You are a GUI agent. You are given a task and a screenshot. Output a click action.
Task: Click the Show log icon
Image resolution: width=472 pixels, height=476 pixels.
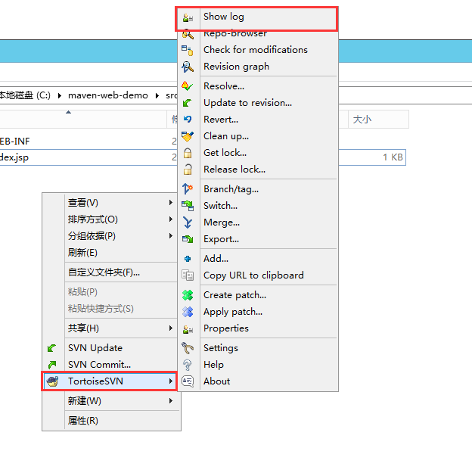point(188,18)
